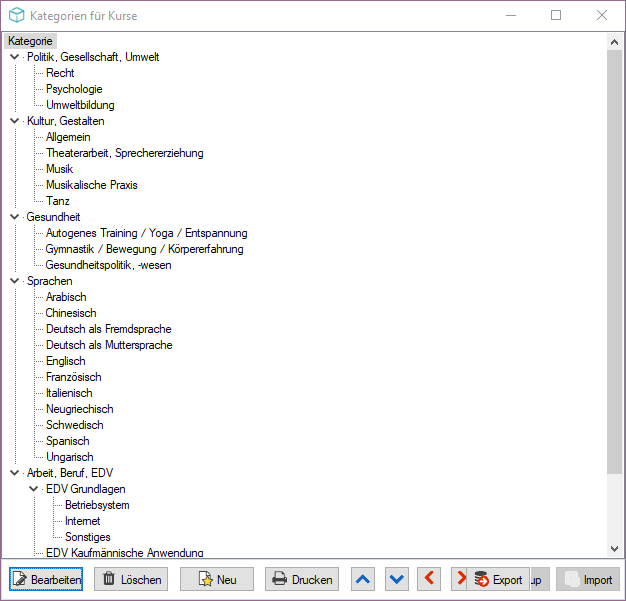Click the Import button
Screen dimensions: 626x601
(589, 579)
